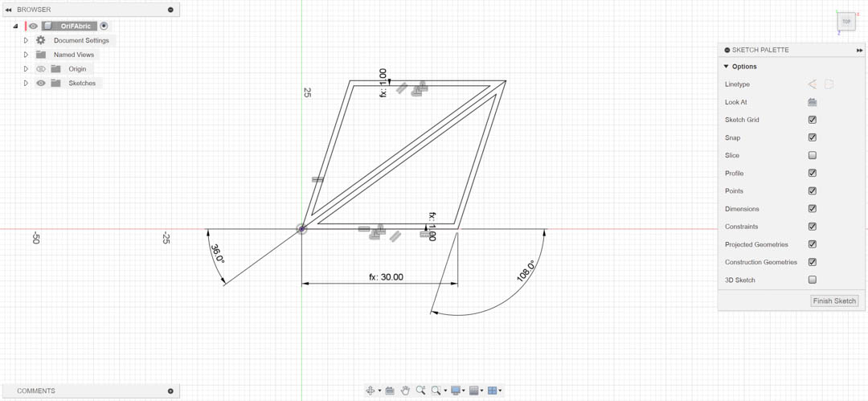Click the Finish Sketch button
Image resolution: width=868 pixels, height=401 pixels.
(834, 301)
